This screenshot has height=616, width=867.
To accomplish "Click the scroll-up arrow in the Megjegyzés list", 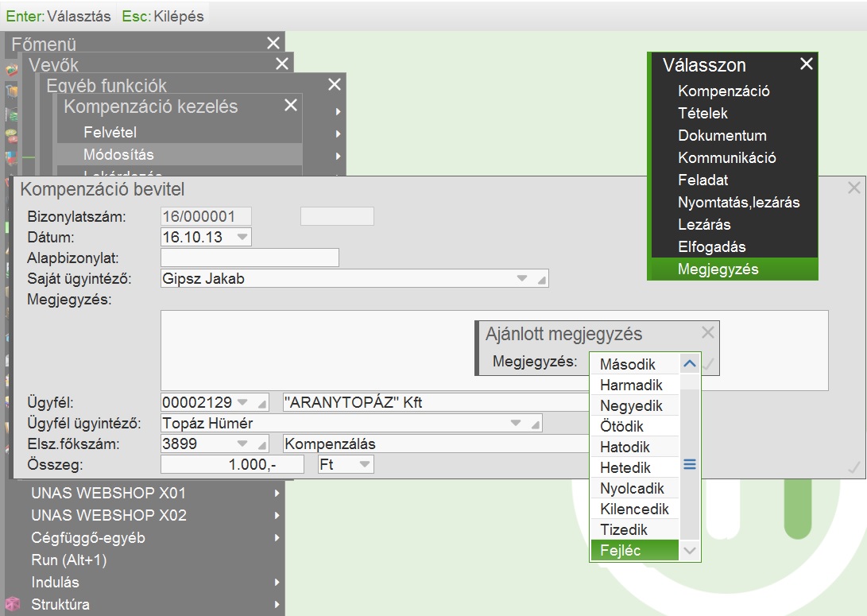I will point(690,364).
